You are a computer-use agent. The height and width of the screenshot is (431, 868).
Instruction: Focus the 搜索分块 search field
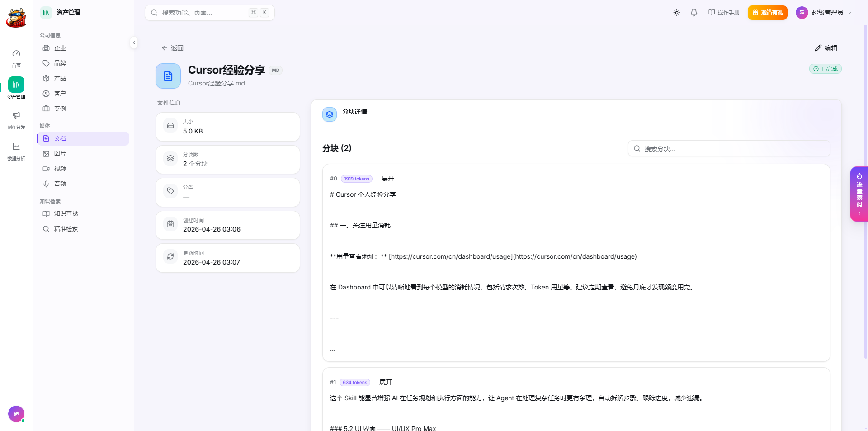(729, 148)
